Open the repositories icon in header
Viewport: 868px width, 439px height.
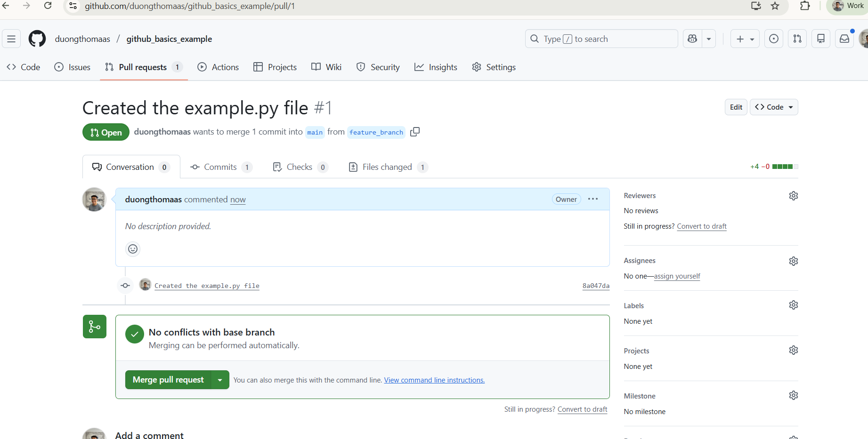821,39
